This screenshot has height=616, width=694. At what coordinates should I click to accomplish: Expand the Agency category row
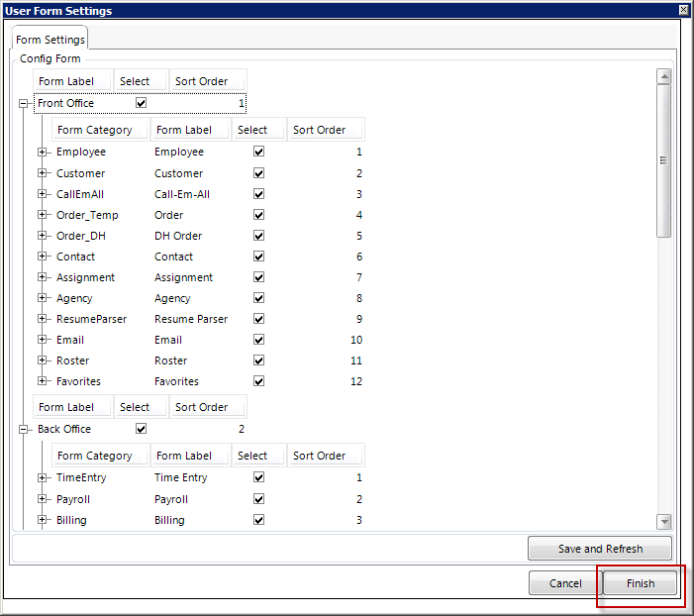[x=42, y=297]
